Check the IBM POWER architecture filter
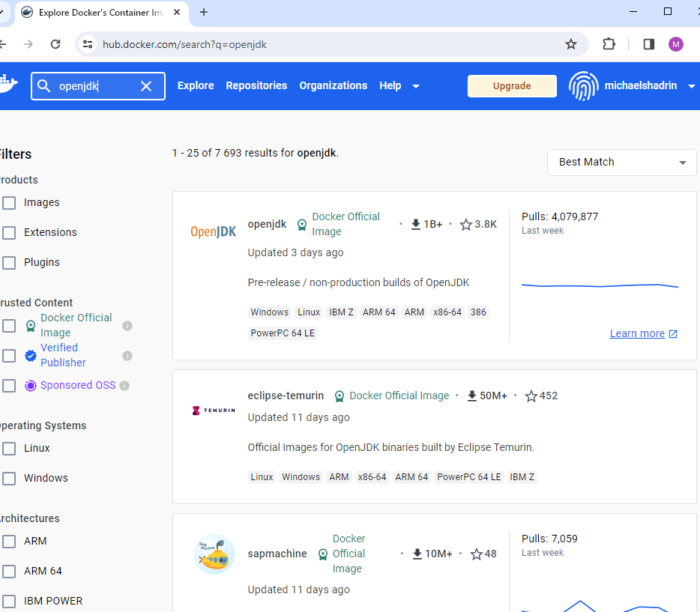 click(x=9, y=601)
